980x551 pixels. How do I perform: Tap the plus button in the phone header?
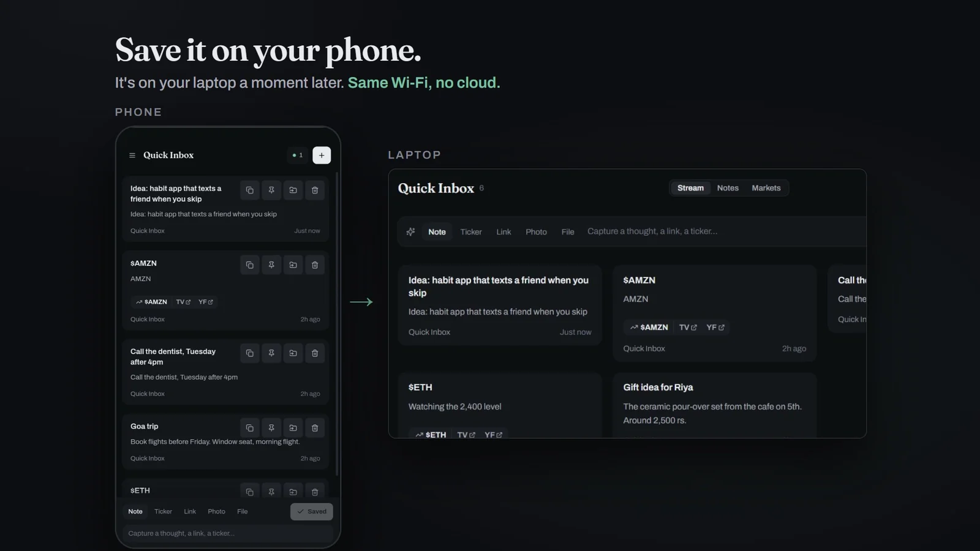pyautogui.click(x=322, y=156)
